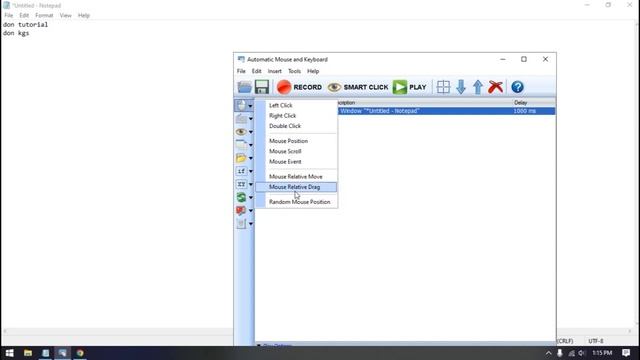Expand the arrow beside the green loop icon
The image size is (640, 360).
coord(251,198)
